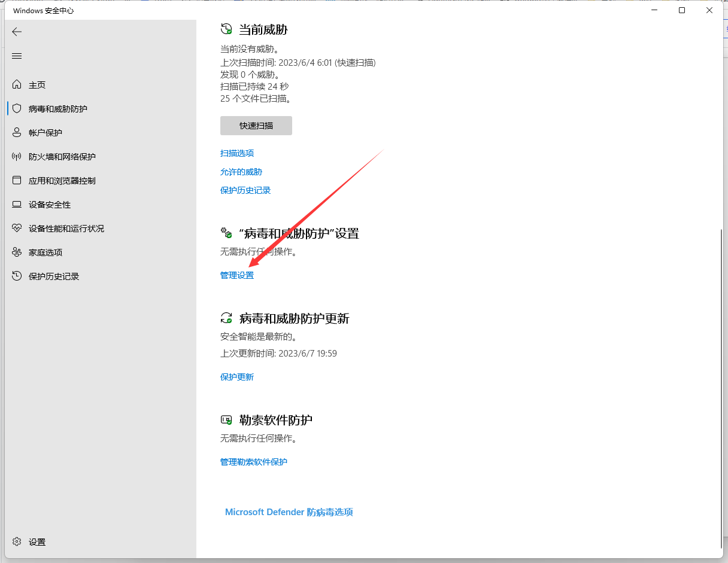728x563 pixels.
Task: Click the back arrow icon
Action: pyautogui.click(x=17, y=32)
